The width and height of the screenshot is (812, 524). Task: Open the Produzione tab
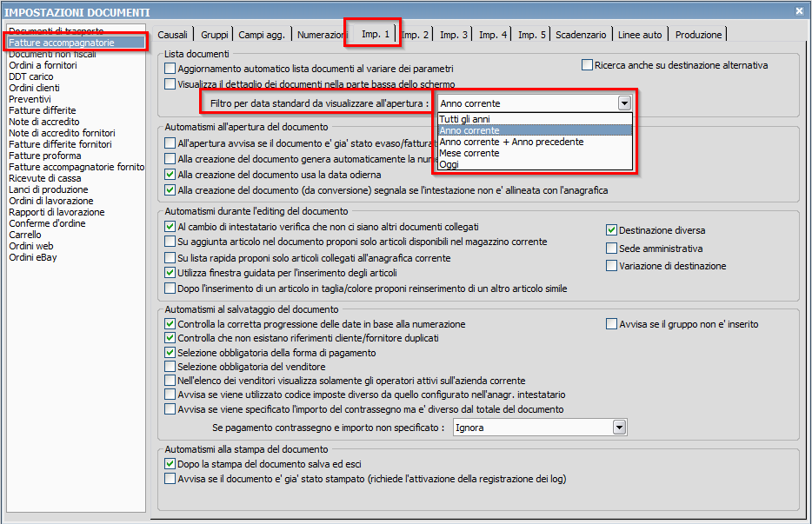[x=698, y=35]
